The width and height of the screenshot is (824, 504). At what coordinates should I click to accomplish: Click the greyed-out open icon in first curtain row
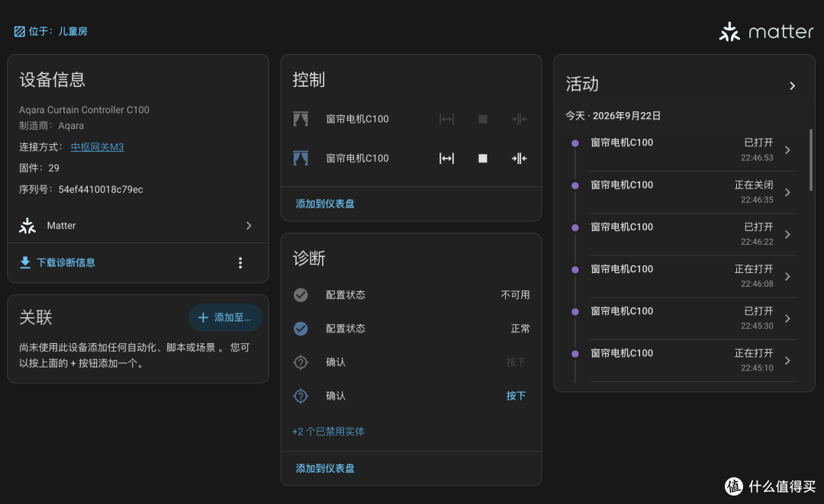point(446,119)
